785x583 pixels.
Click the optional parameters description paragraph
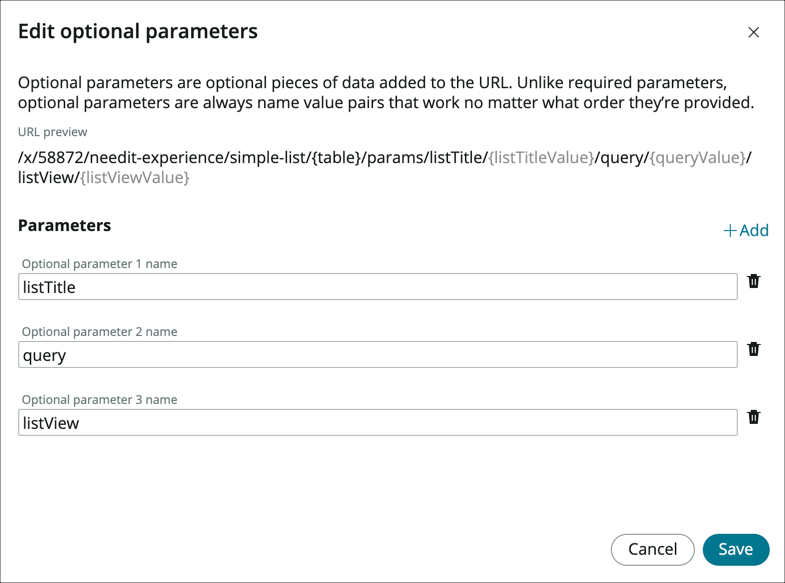(385, 92)
